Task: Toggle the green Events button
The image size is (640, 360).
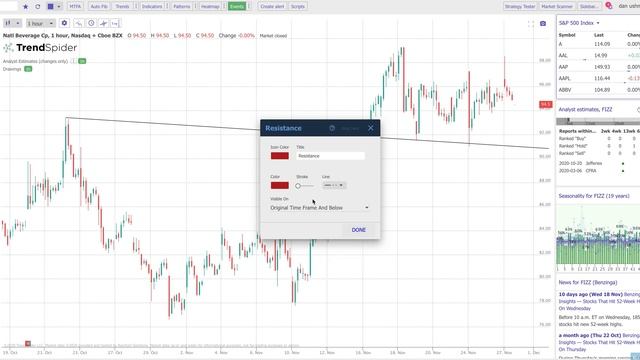Action: [237, 7]
